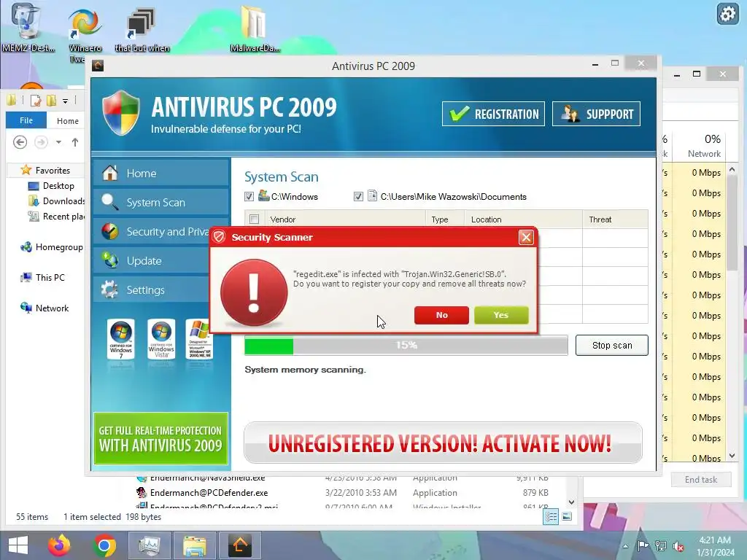The image size is (747, 560).
Task: Switch Explorer to details view icon
Action: (x=551, y=517)
